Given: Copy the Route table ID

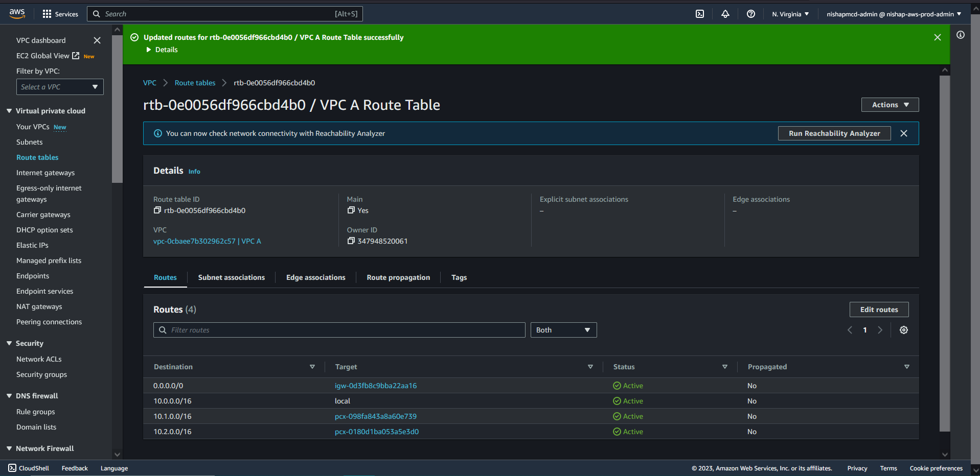Looking at the screenshot, I should coord(157,210).
